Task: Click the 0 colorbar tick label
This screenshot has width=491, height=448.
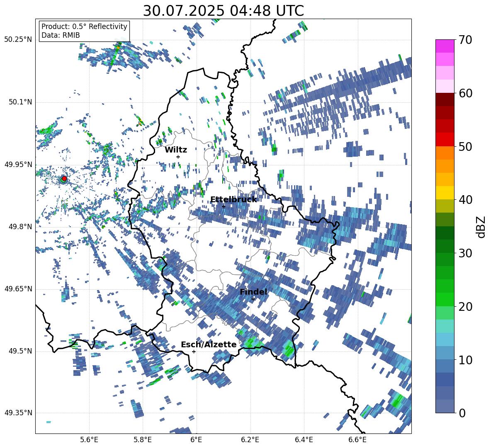Action: [x=462, y=413]
